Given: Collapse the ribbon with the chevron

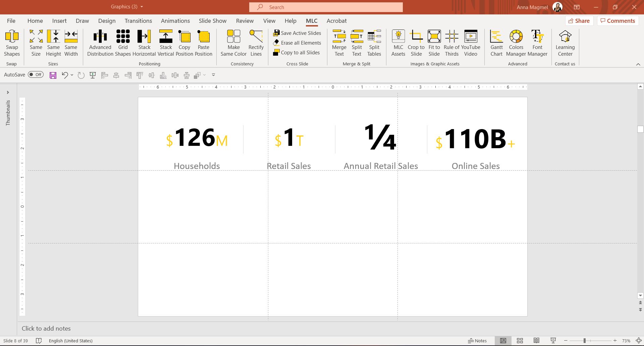Looking at the screenshot, I should (x=638, y=64).
